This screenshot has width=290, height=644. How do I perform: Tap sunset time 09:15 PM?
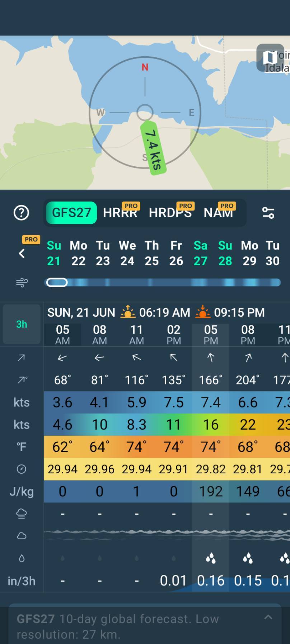[239, 312]
